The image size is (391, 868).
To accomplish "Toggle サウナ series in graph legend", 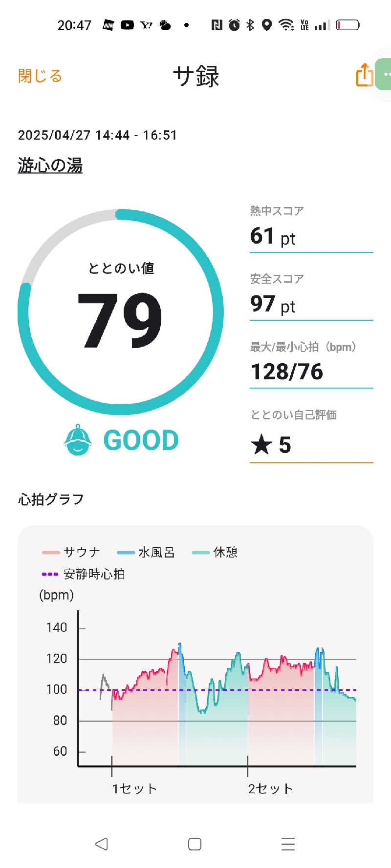I will pos(71,552).
